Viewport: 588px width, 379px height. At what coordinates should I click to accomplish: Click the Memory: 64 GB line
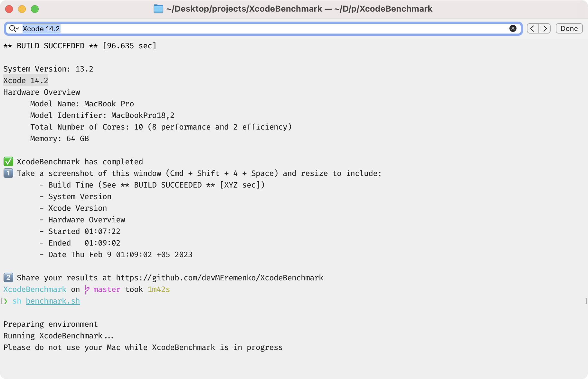pyautogui.click(x=60, y=139)
